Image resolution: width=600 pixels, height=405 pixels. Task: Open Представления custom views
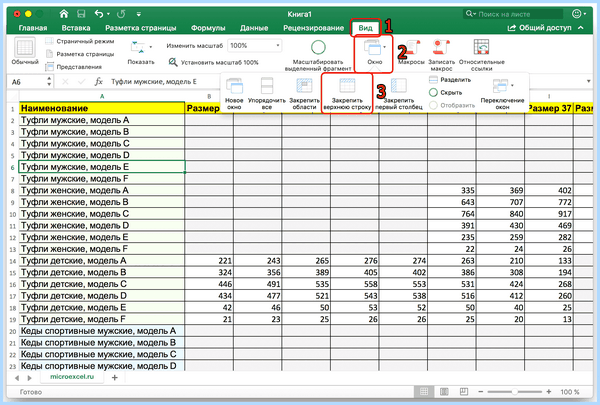73,67
